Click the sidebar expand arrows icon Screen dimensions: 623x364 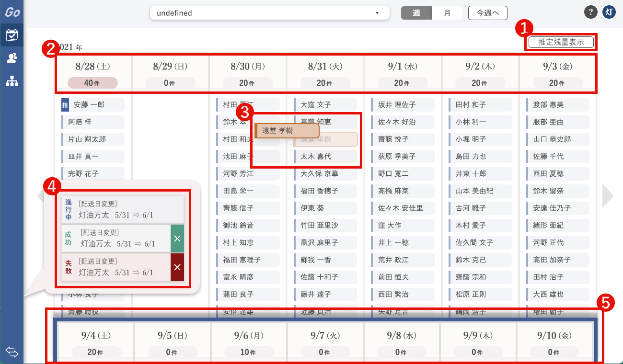(x=12, y=353)
